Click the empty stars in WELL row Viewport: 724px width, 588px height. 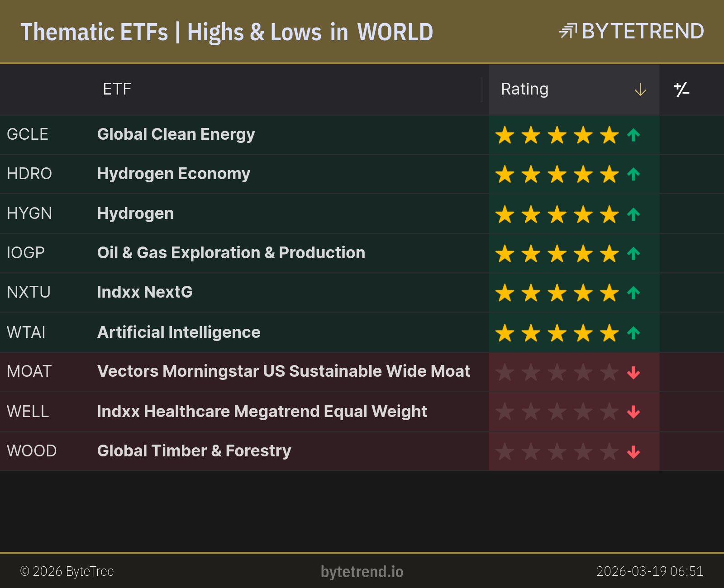coord(557,412)
